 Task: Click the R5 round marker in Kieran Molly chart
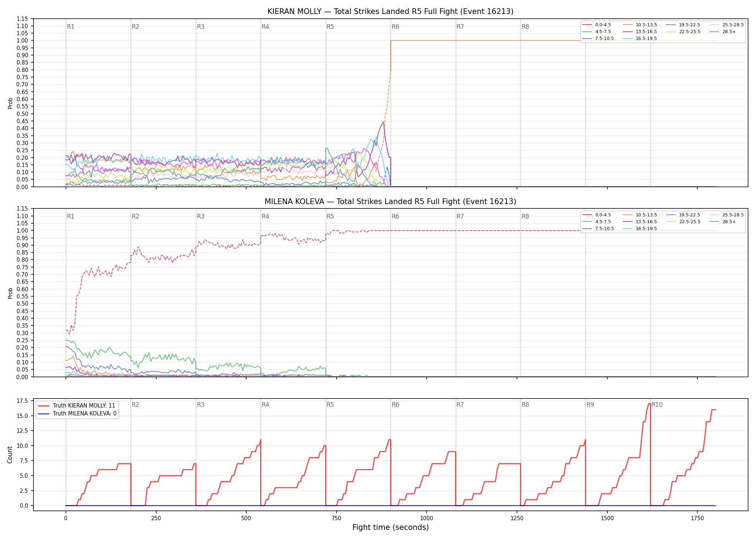coord(330,27)
